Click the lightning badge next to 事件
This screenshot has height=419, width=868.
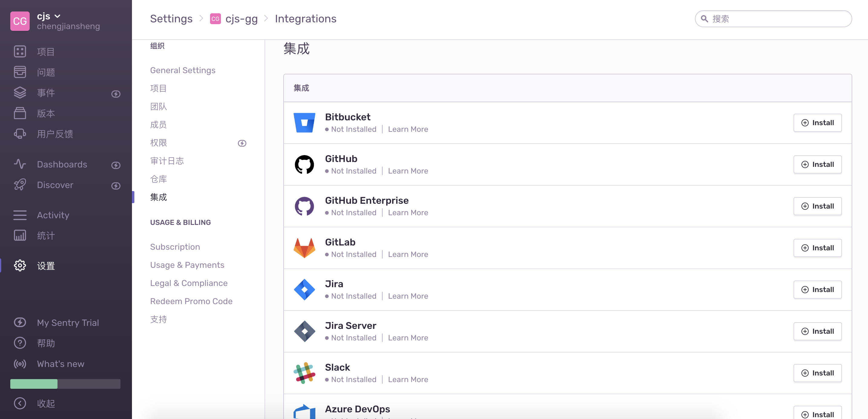[x=116, y=94]
